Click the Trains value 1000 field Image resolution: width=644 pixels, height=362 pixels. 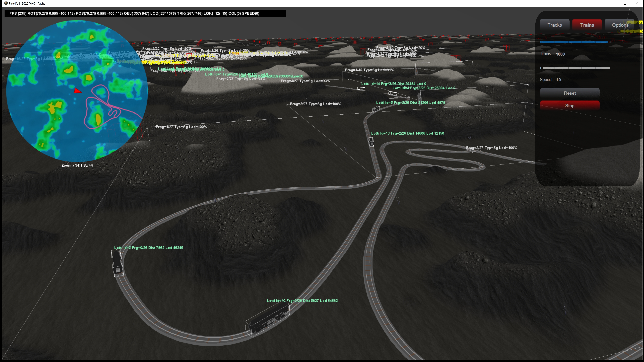point(560,54)
